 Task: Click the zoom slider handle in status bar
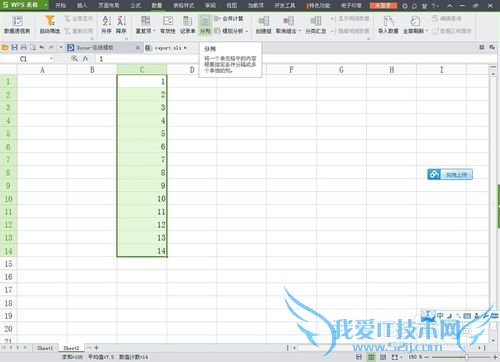(x=466, y=357)
